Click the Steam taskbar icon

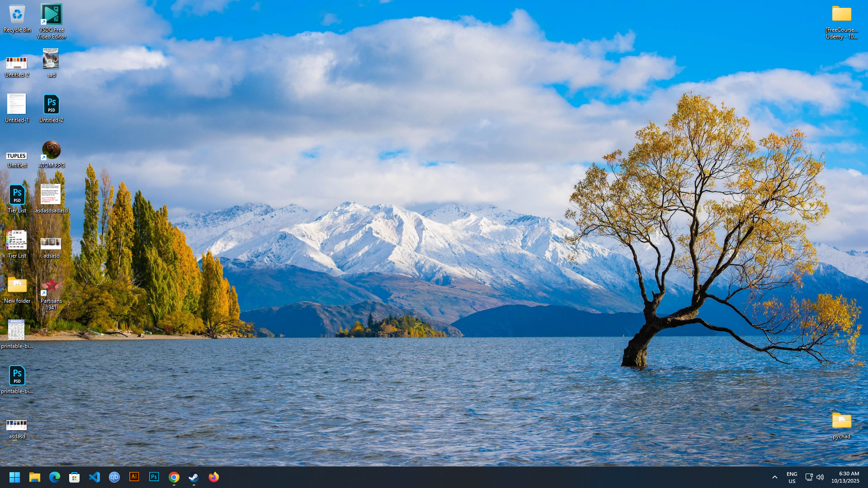tap(194, 477)
